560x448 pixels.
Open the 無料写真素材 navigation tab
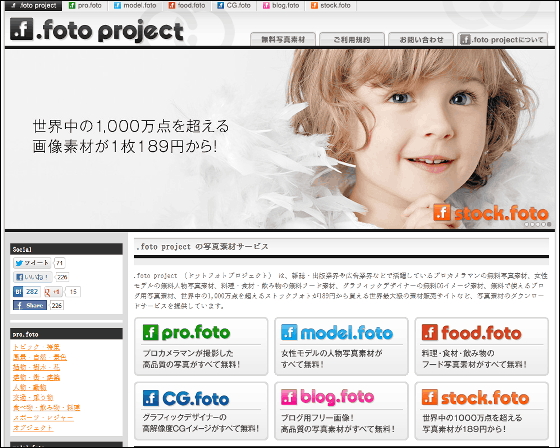[283, 39]
